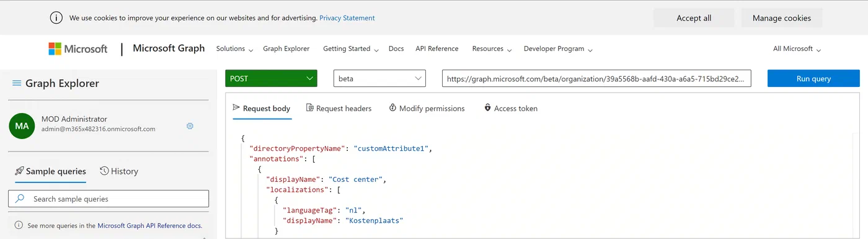The width and height of the screenshot is (868, 239).
Task: Expand the Getting Started menu
Action: coord(351,49)
